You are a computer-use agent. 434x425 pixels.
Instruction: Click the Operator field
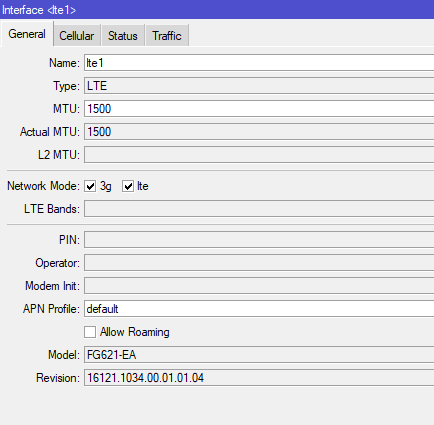click(x=259, y=263)
